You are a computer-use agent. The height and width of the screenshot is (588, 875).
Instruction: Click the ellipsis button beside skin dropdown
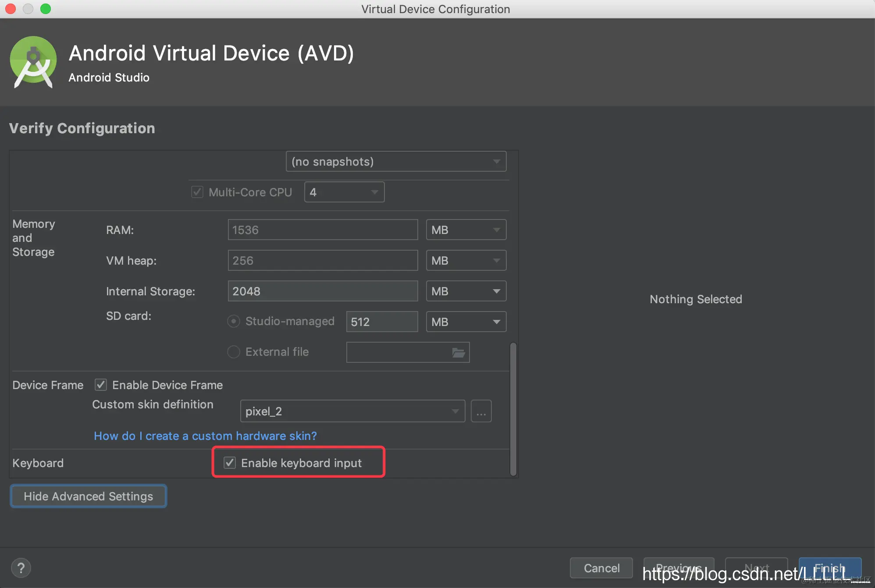[481, 411]
